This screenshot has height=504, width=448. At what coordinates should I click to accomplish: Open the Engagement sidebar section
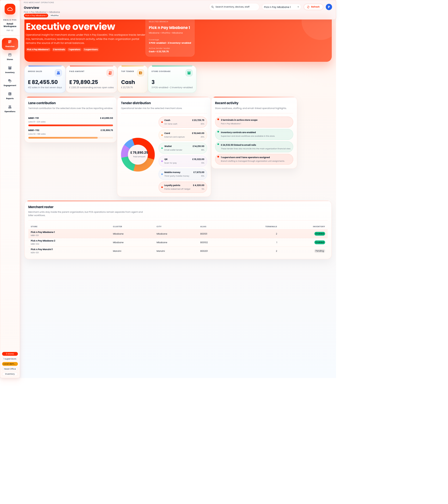10,83
